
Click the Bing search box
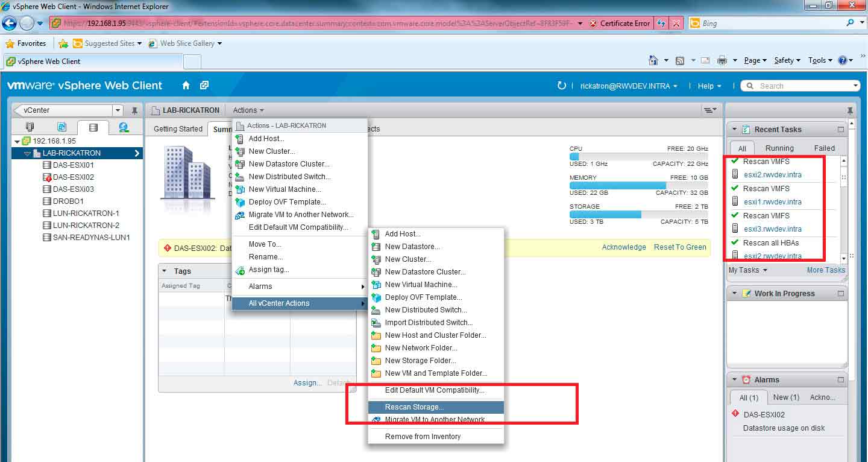772,24
